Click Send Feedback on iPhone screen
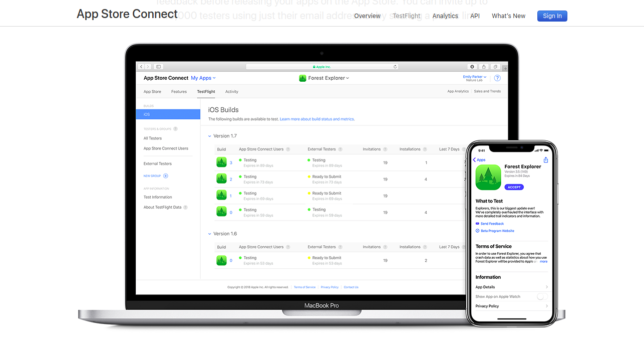Image resolution: width=644 pixels, height=337 pixels. [490, 224]
